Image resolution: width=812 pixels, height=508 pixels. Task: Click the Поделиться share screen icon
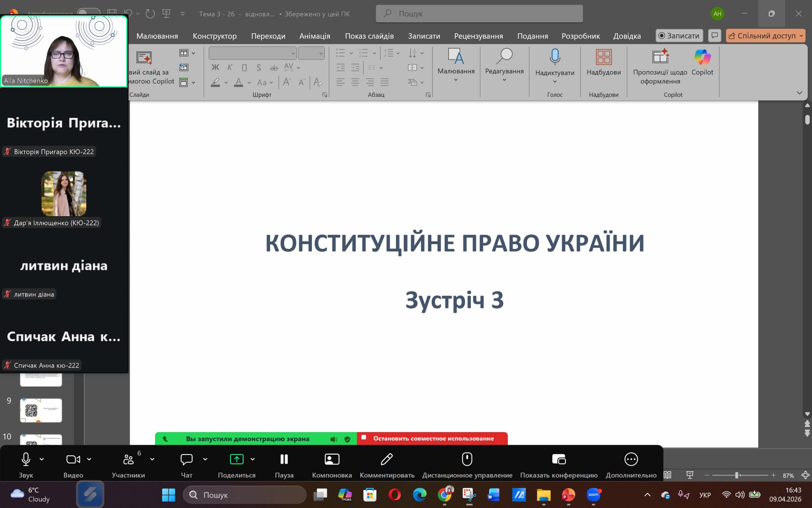click(237, 459)
